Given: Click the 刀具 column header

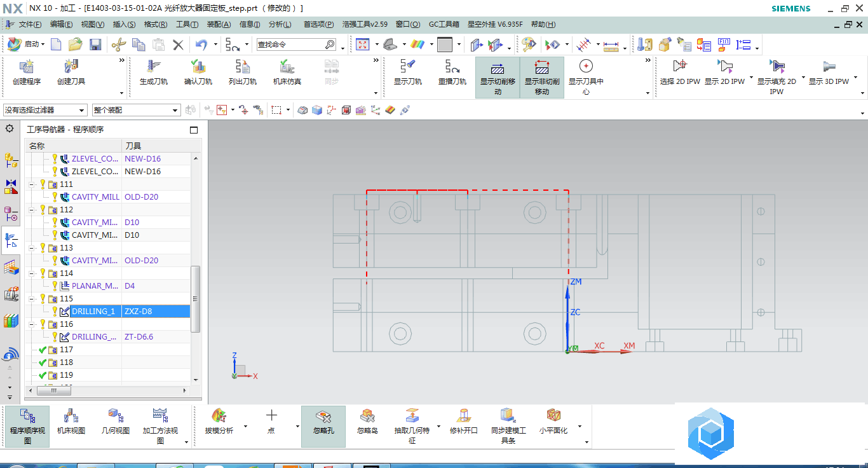Looking at the screenshot, I should point(156,146).
